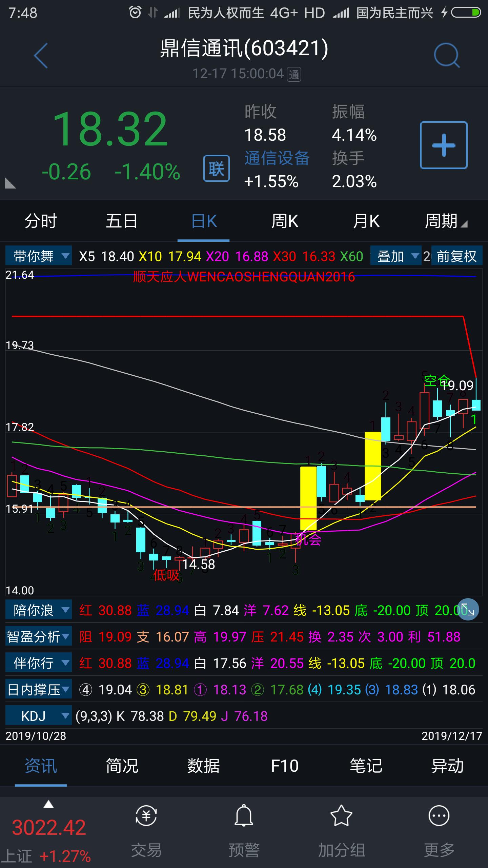
Task: Open the 数据 data tab
Action: pos(203,766)
